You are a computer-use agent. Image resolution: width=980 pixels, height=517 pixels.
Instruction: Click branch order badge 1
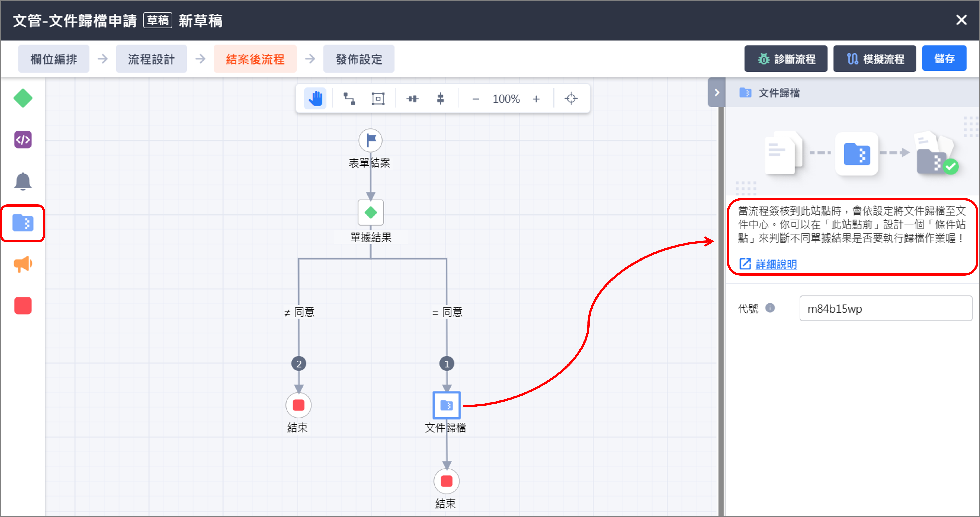click(x=447, y=364)
